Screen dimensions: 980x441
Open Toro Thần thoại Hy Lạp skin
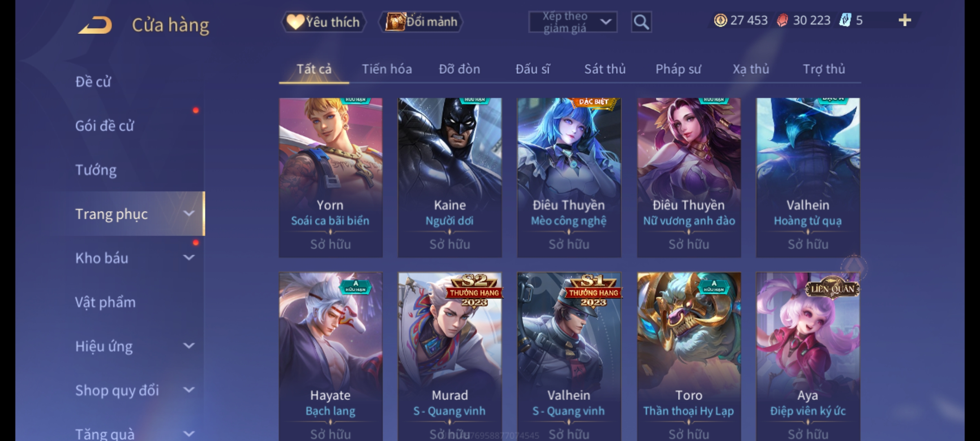688,355
